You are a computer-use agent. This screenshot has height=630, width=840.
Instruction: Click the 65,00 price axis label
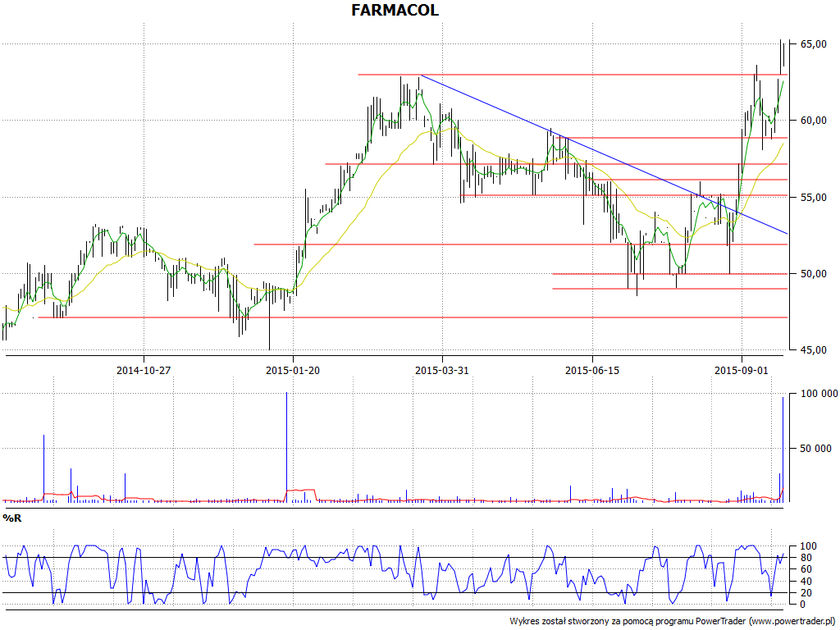tap(813, 44)
